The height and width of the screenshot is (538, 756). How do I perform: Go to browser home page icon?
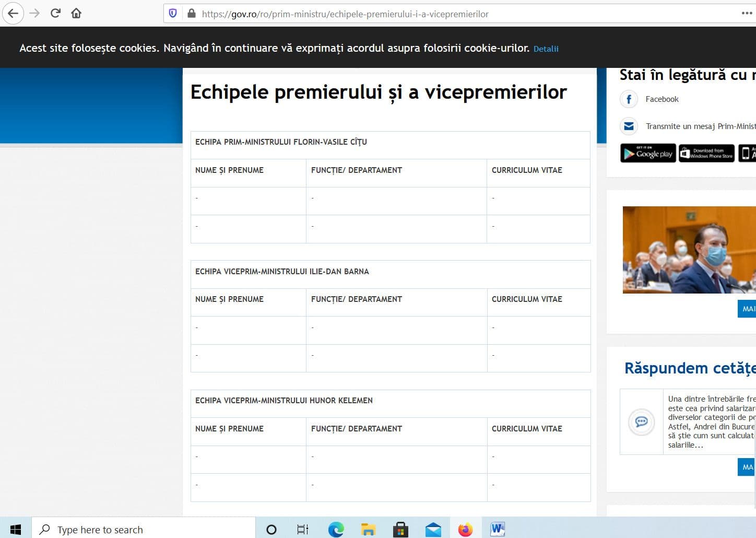[76, 14]
